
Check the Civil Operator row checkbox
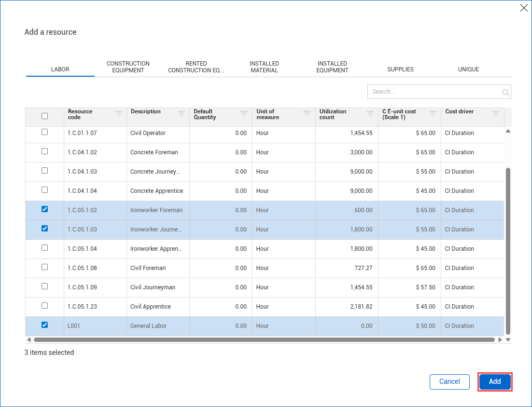click(x=45, y=132)
